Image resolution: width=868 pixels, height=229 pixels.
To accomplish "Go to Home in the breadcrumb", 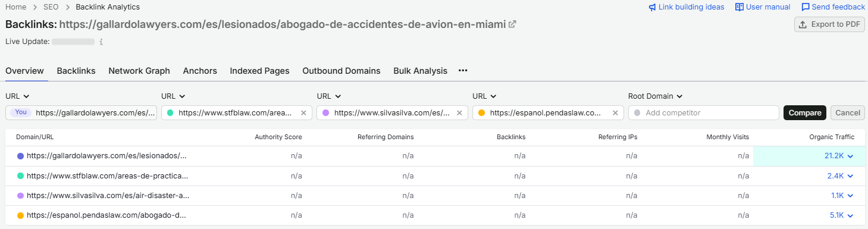I will 16,7.
